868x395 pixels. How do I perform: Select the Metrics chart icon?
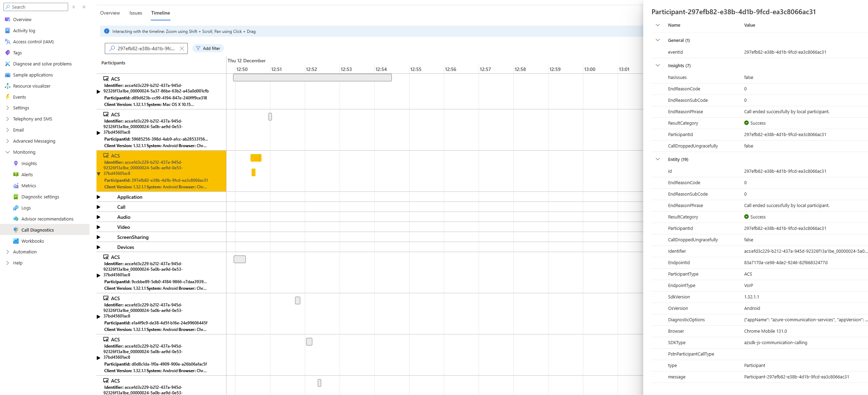point(16,186)
